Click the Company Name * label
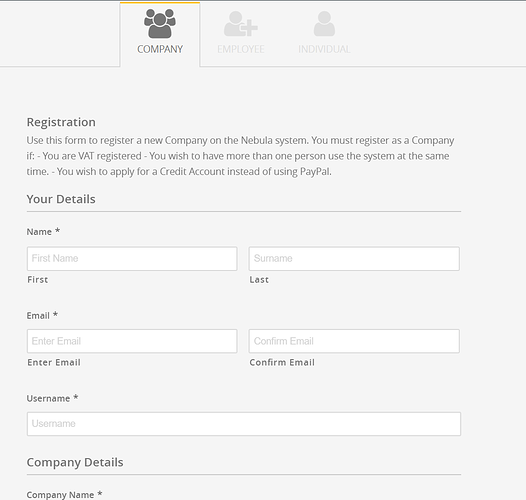 (64, 495)
